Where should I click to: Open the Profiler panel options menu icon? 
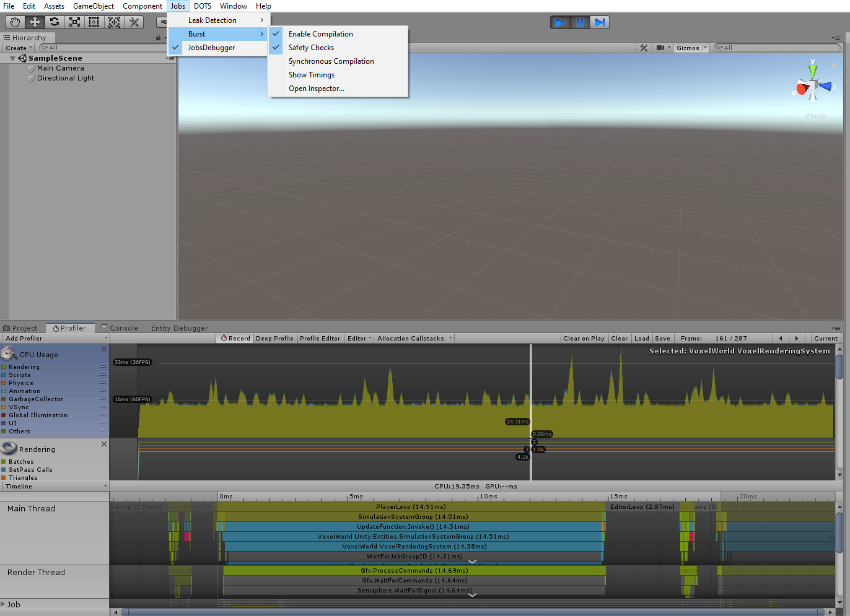(x=836, y=328)
